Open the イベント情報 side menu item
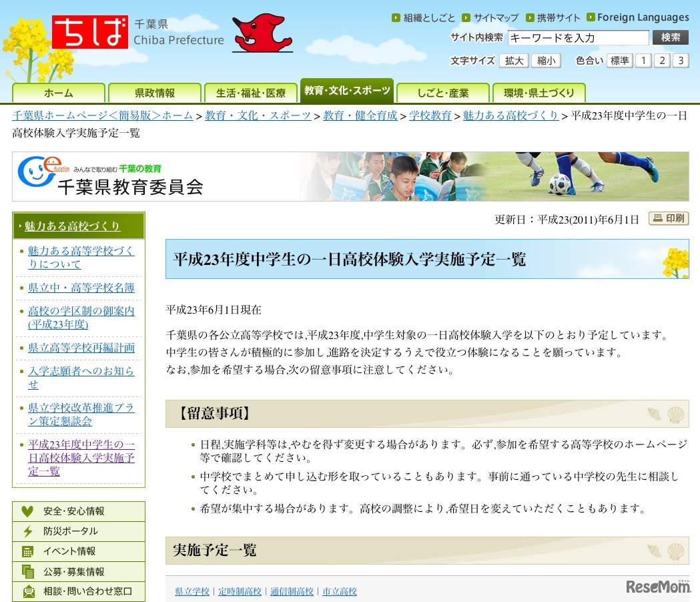This screenshot has height=602, width=700. 79,551
